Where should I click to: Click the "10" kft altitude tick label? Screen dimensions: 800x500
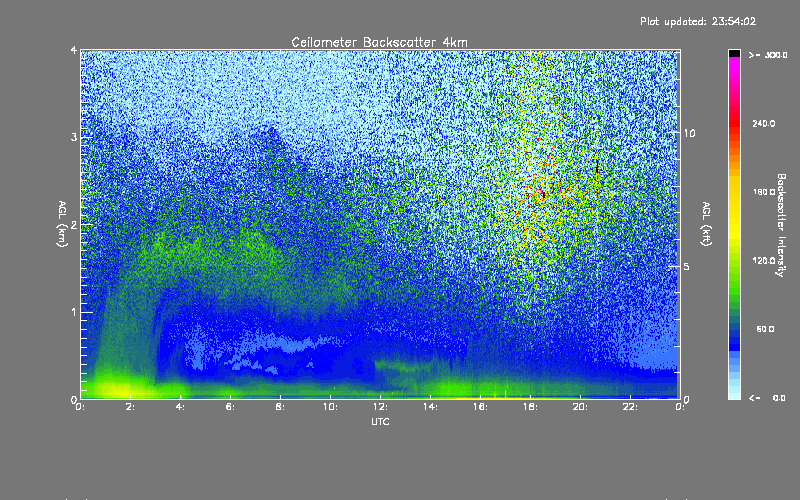pyautogui.click(x=689, y=133)
